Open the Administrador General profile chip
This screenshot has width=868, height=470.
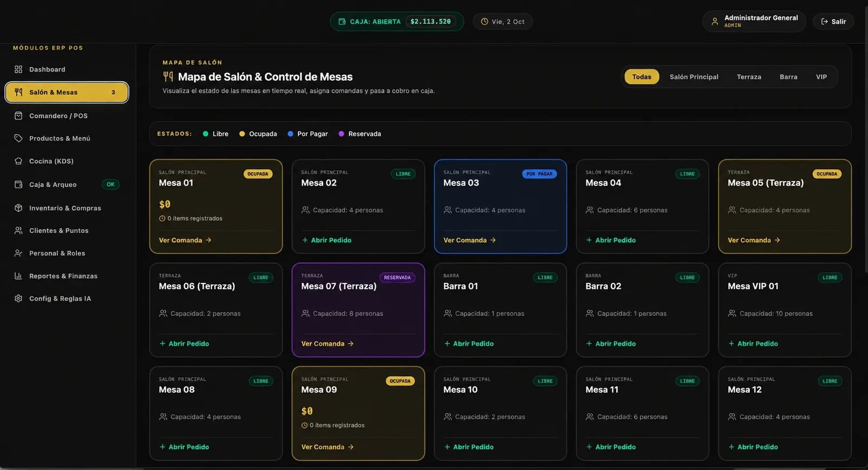click(x=754, y=22)
